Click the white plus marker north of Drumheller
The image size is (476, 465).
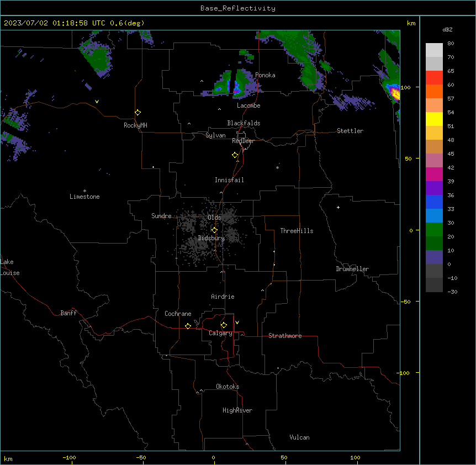(338, 207)
